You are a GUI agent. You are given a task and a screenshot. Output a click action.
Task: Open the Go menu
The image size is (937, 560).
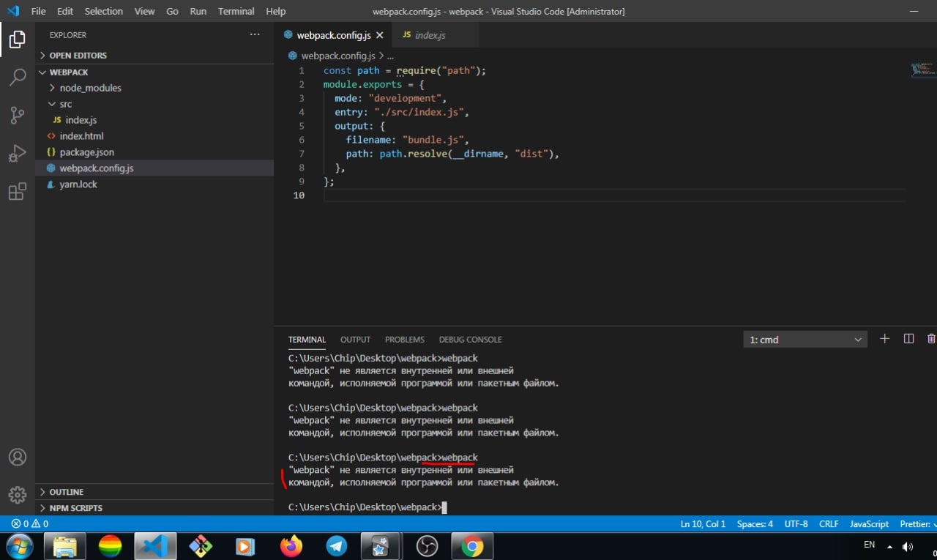pos(172,11)
